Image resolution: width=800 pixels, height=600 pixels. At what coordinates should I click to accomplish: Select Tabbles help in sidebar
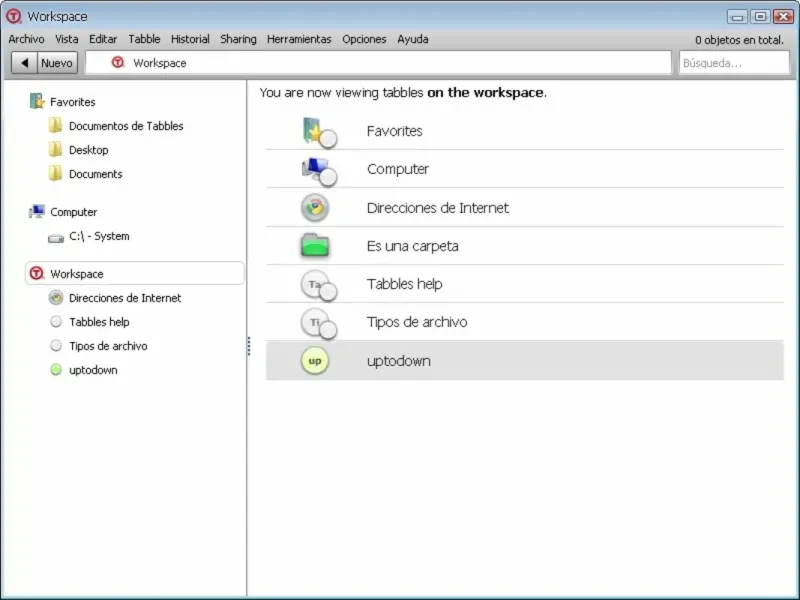(99, 322)
